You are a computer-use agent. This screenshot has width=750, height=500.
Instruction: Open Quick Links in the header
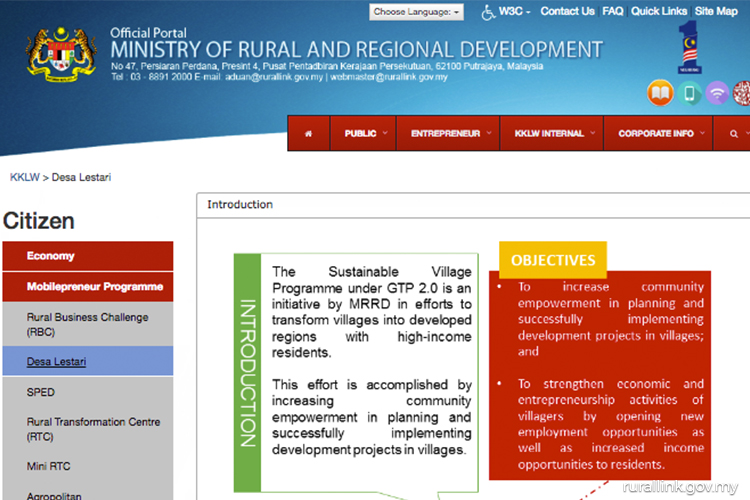pyautogui.click(x=659, y=11)
